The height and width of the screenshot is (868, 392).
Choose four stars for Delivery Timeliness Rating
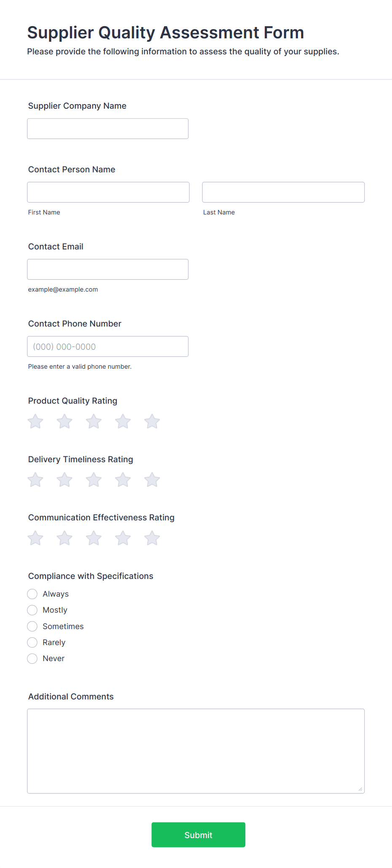[123, 480]
